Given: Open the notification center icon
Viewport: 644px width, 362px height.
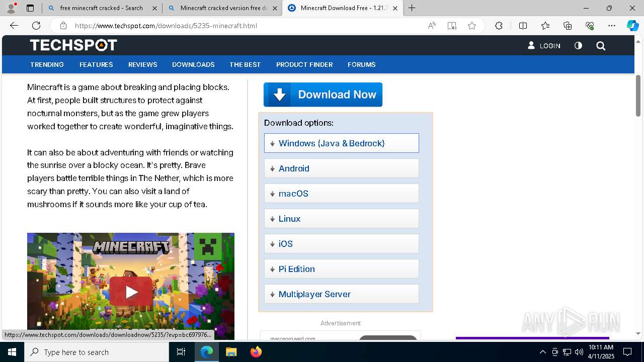Looking at the screenshot, I should click(627, 352).
